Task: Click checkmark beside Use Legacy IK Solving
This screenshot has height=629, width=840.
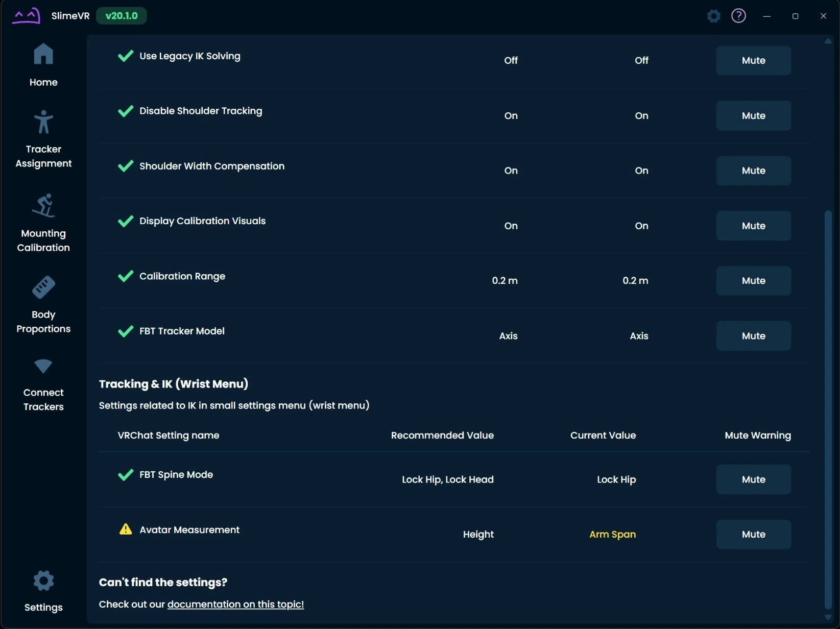Action: click(x=126, y=56)
